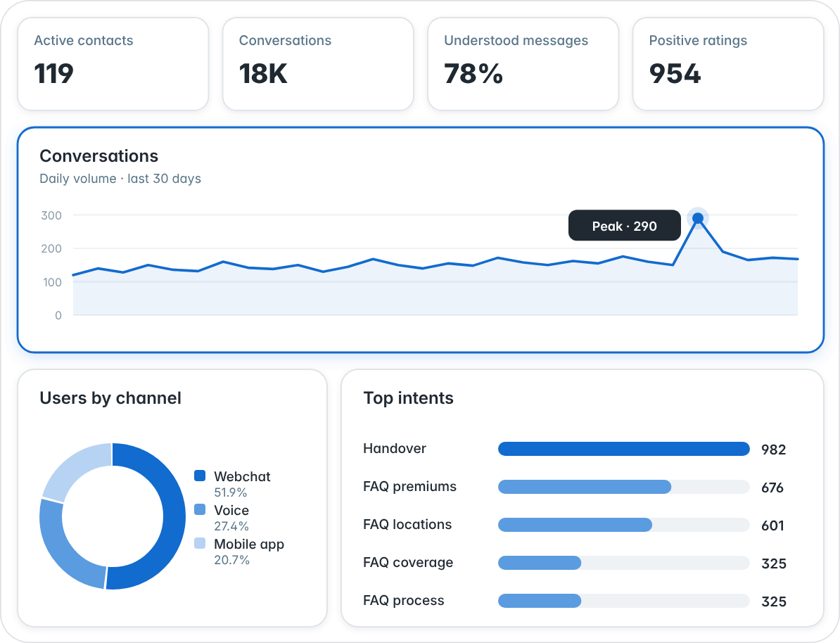Click the Users by channel heading

[110, 398]
